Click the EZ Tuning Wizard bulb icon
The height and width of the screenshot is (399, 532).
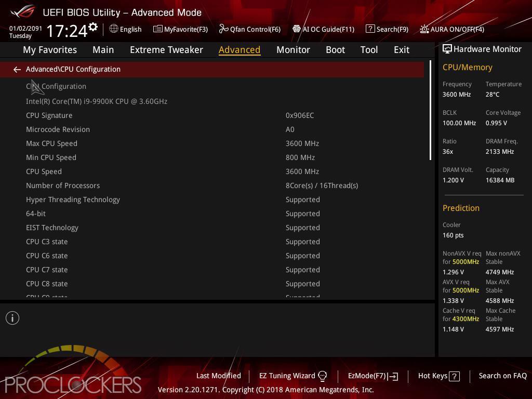(322, 376)
